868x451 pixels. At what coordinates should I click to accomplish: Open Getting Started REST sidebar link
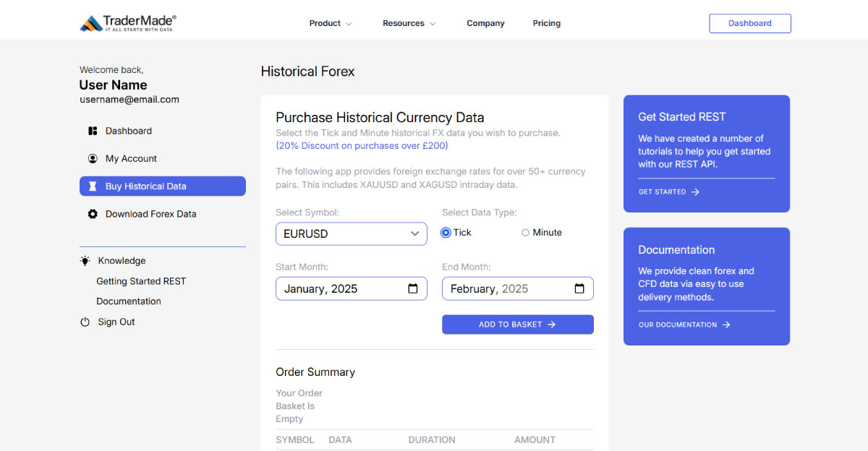tap(141, 281)
